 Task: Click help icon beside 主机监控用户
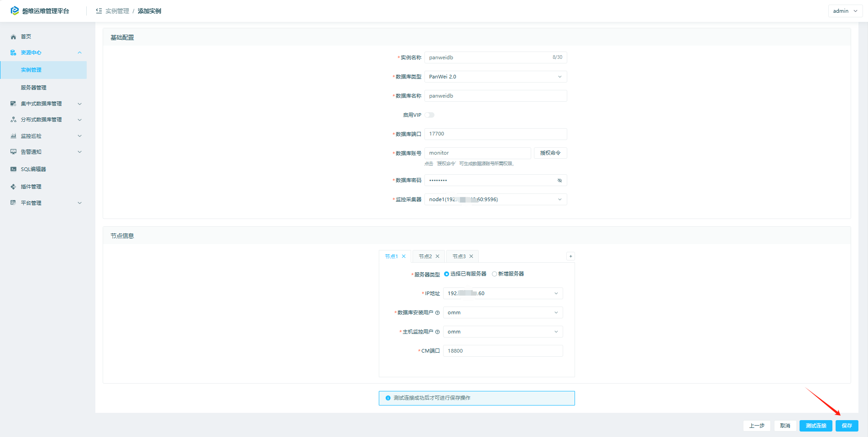[438, 332]
